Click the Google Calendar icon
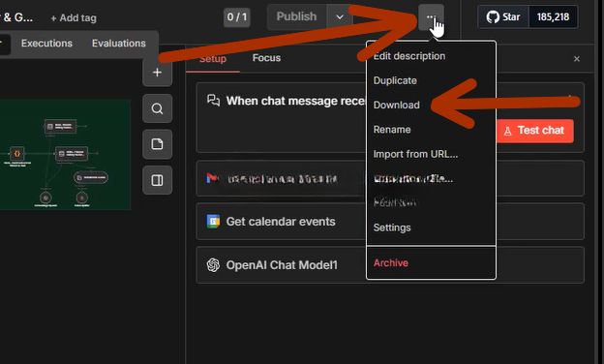 click(213, 222)
